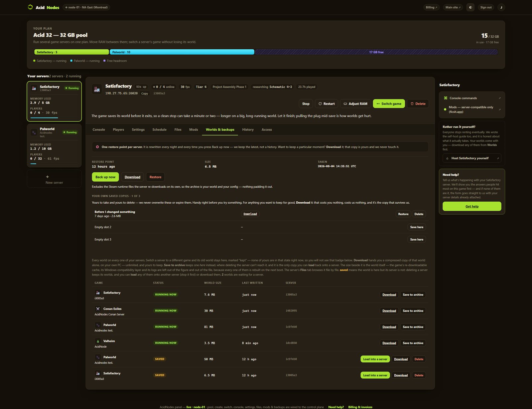Click Save here for Empty slot 2
Viewport: 532px width, 409px height.
[x=417, y=227]
